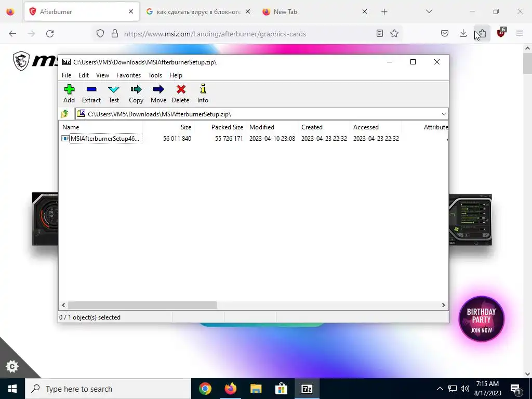Reload the page in Firefox
Image resolution: width=532 pixels, height=399 pixels.
(x=50, y=34)
